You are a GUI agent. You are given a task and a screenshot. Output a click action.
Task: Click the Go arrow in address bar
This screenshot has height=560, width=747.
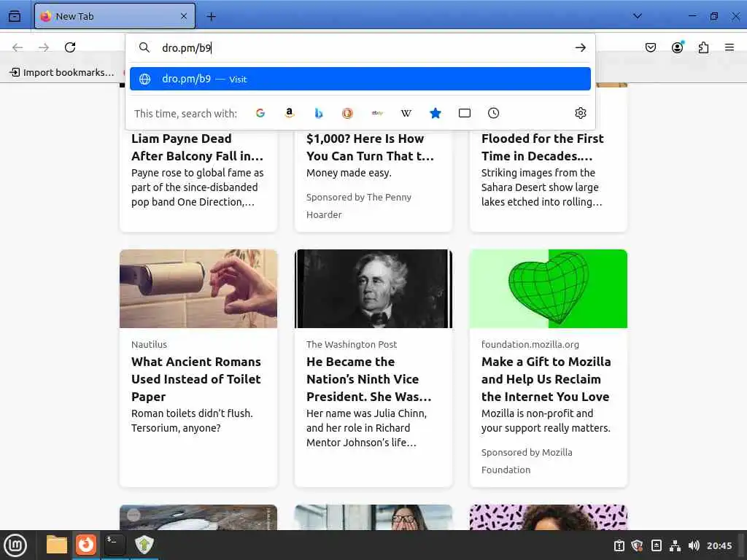tap(580, 47)
